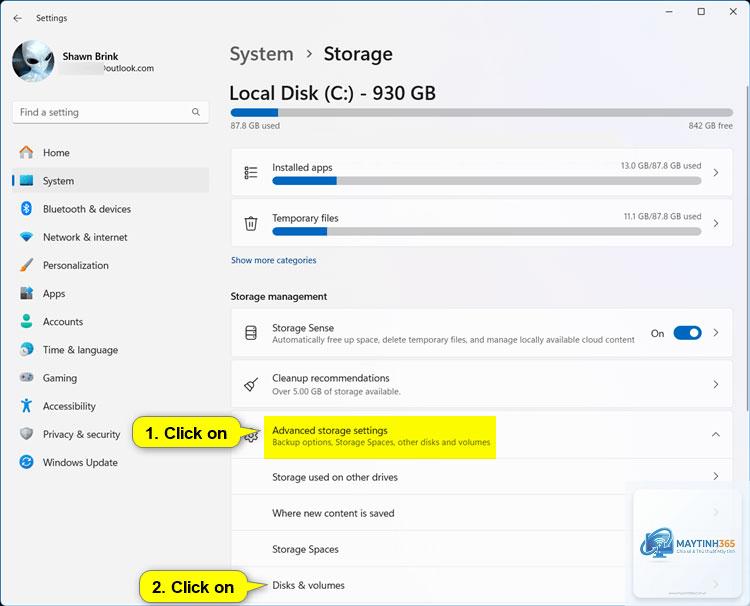Click the Home house icon
Viewport: 750px width, 606px height.
[26, 153]
